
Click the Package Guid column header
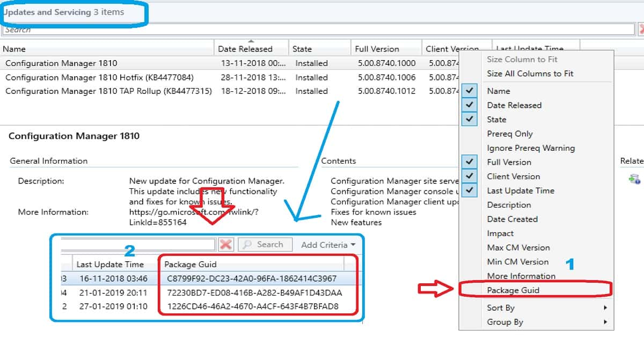[x=252, y=264]
